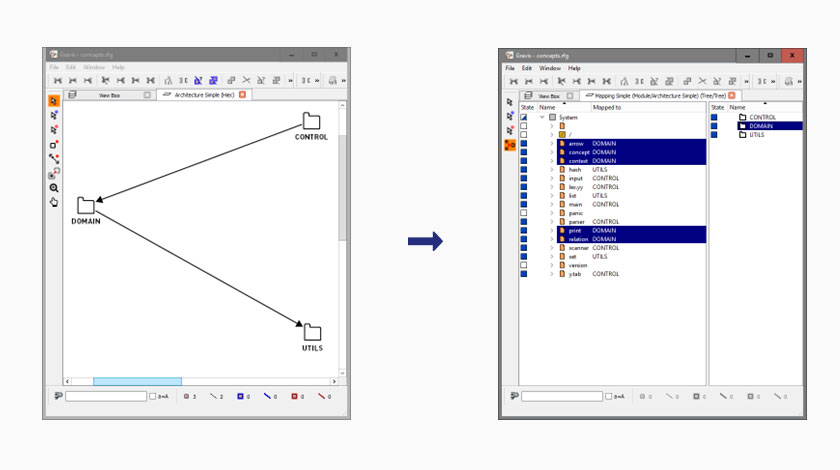
Task: Choose the hand pan tool
Action: (x=54, y=202)
